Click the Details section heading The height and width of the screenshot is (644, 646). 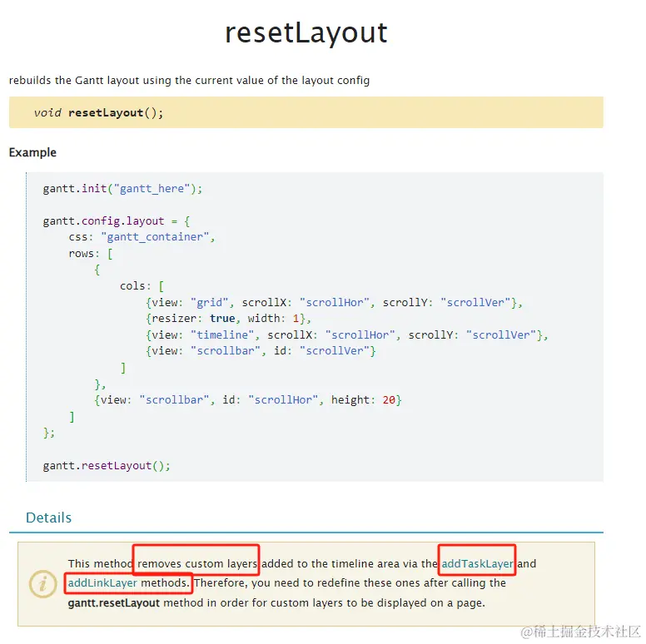[x=48, y=518]
